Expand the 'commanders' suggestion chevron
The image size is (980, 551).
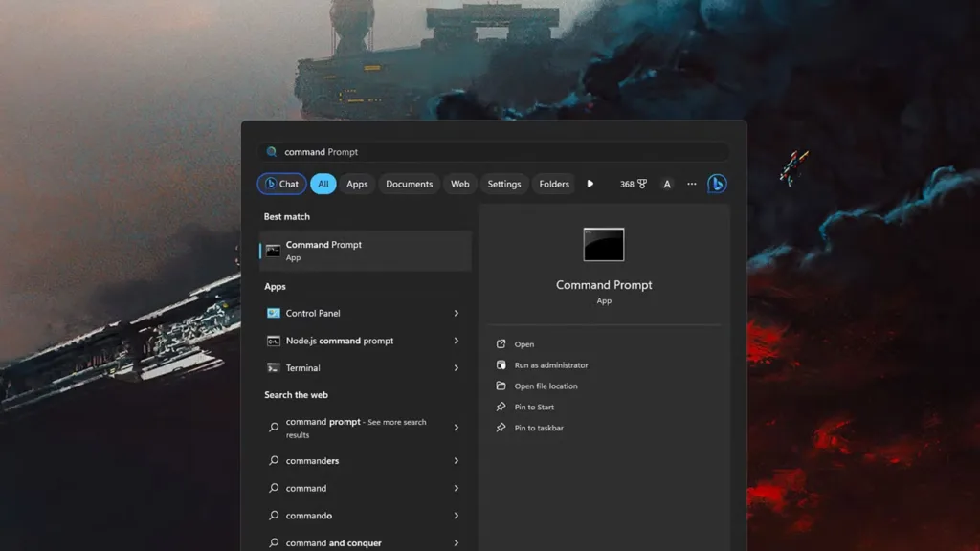[457, 460]
